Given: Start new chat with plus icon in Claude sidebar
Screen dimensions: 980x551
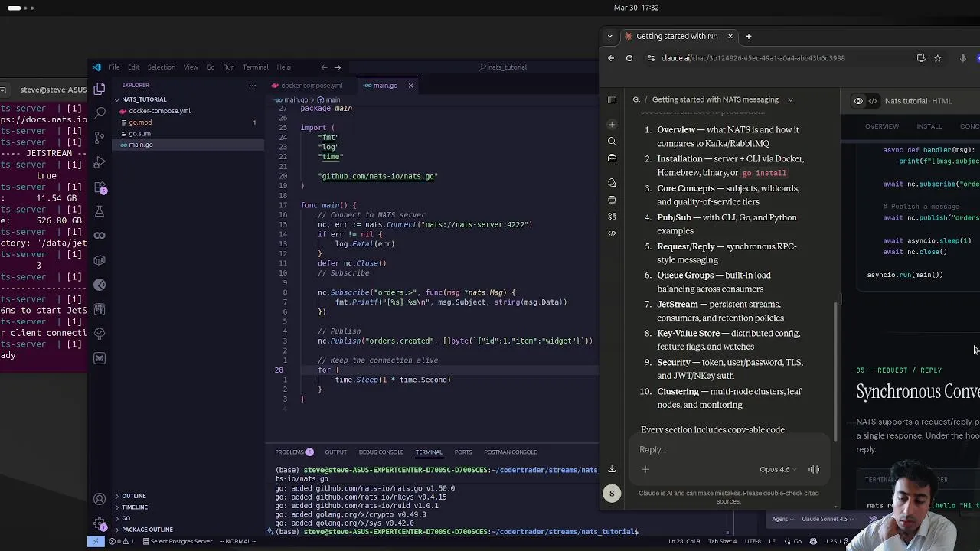Looking at the screenshot, I should point(612,124).
